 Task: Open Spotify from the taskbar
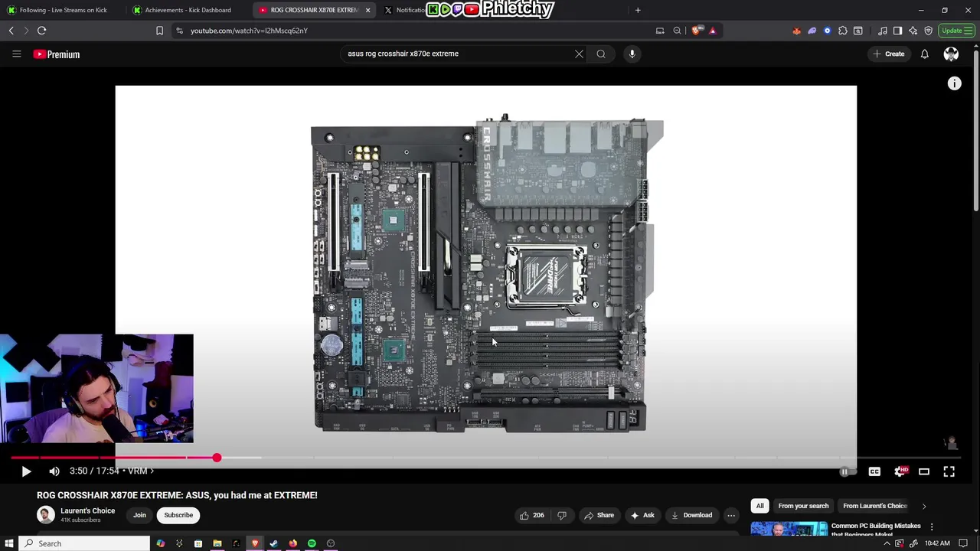312,543
